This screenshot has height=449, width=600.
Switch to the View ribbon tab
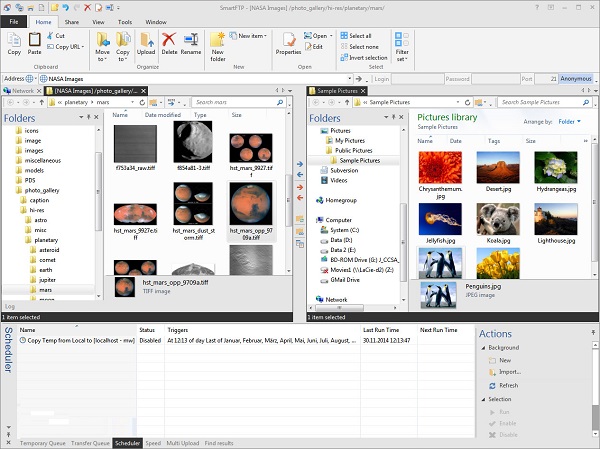click(x=99, y=20)
